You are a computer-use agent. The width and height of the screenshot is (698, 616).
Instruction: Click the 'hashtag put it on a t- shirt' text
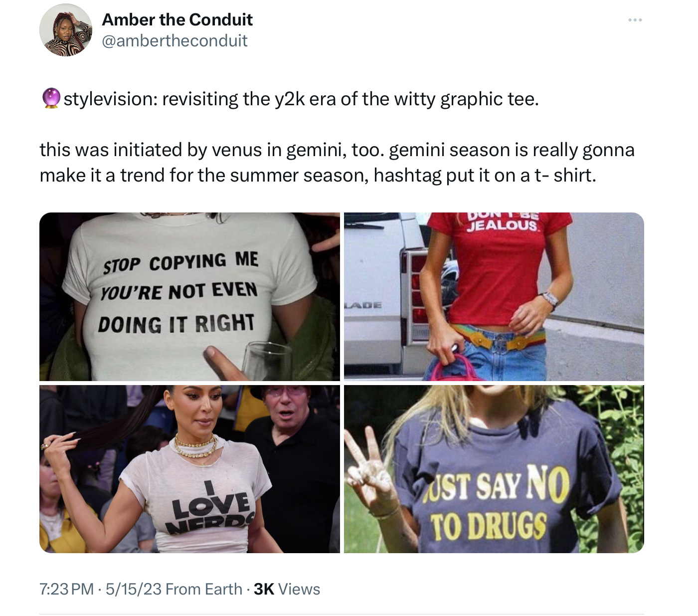coord(485,176)
